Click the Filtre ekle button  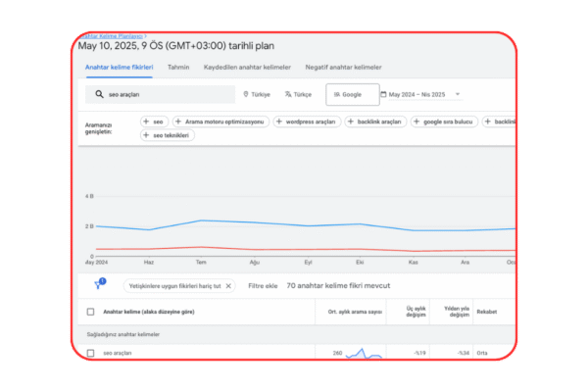pos(263,286)
